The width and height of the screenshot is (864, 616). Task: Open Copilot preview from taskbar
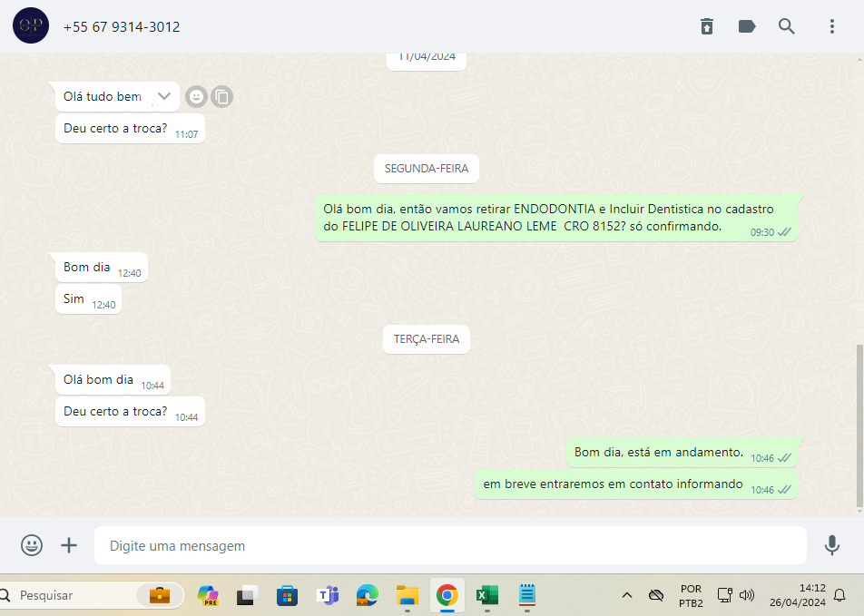[x=208, y=596]
